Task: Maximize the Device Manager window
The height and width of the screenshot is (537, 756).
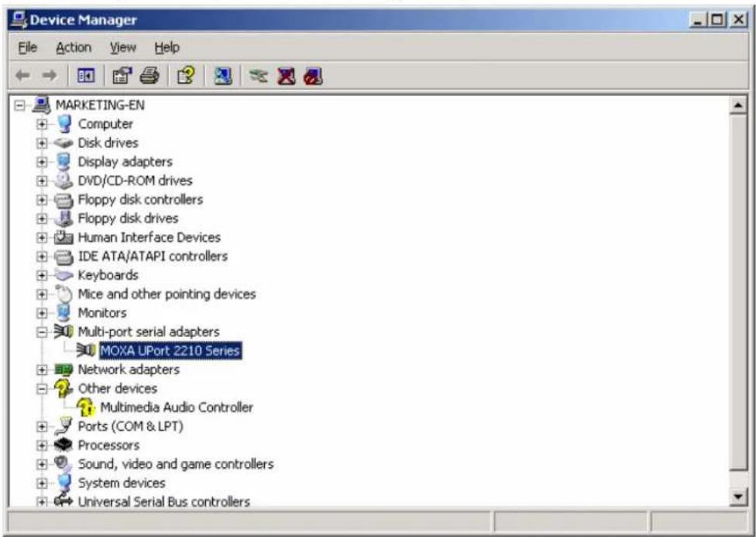Action: [717, 20]
